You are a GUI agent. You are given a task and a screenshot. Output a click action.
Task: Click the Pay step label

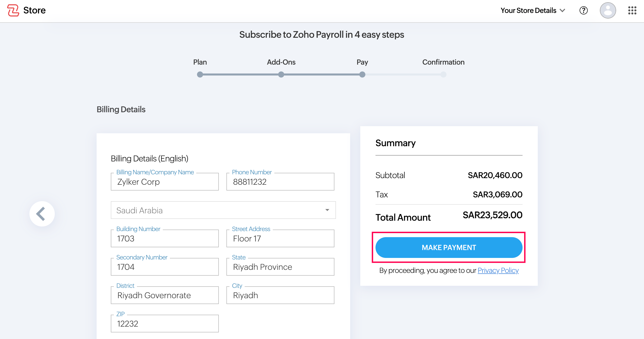(362, 62)
